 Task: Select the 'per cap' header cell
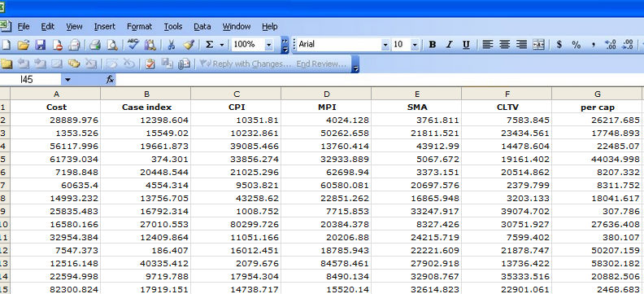point(597,107)
